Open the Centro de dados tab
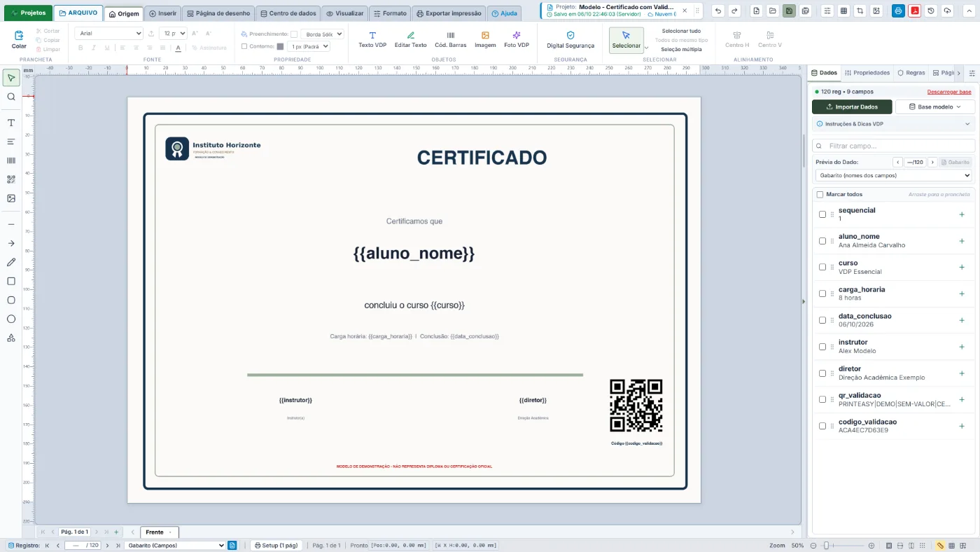The width and height of the screenshot is (980, 552). 288,13
